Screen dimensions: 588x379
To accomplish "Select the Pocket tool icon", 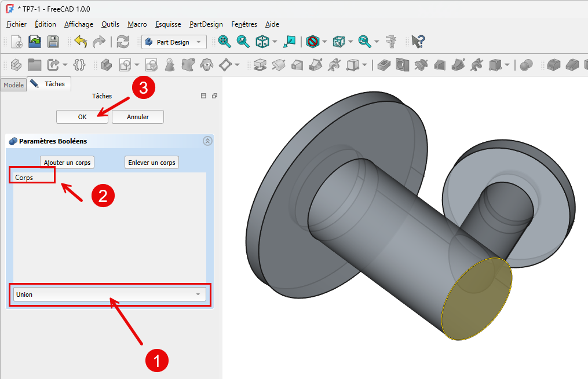I will [383, 64].
